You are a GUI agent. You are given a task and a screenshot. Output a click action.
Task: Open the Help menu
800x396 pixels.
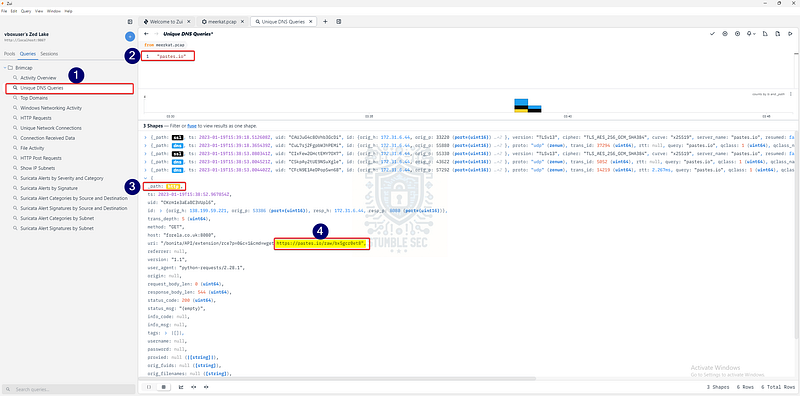68,11
